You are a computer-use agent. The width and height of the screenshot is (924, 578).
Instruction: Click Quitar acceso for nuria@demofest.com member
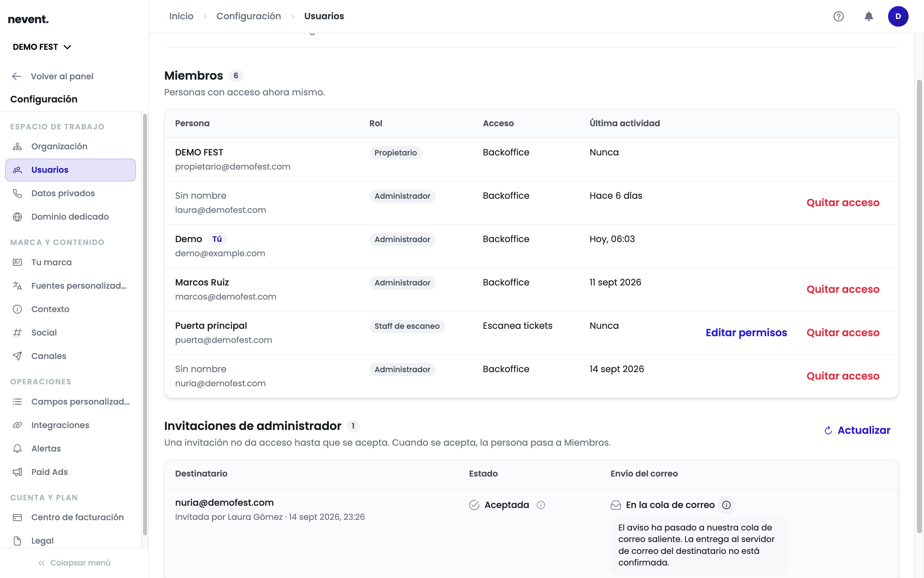coord(843,376)
